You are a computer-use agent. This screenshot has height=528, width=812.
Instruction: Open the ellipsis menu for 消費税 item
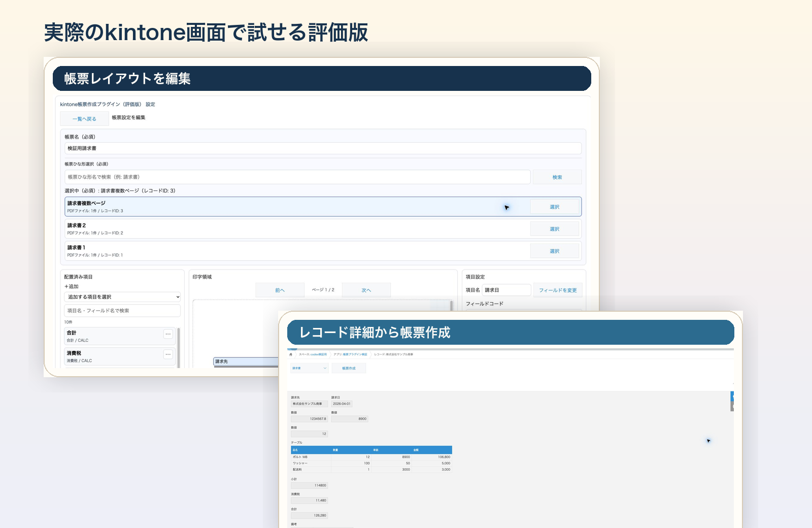[x=168, y=354]
